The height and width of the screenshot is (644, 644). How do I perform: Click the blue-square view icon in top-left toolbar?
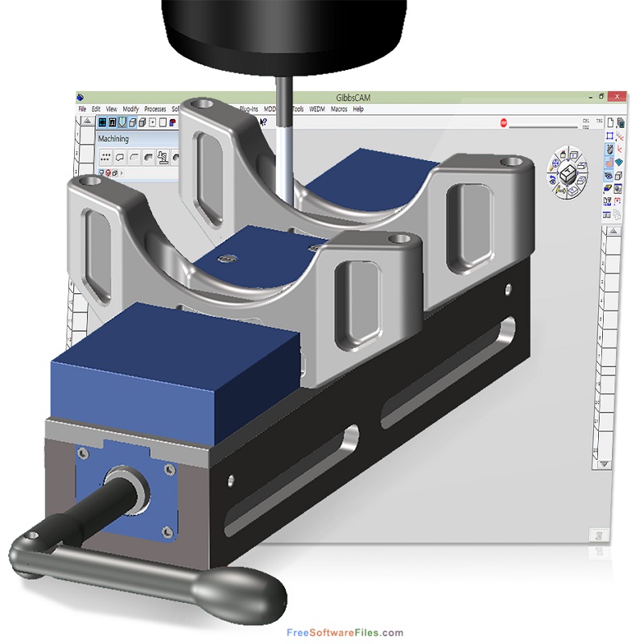[102, 122]
